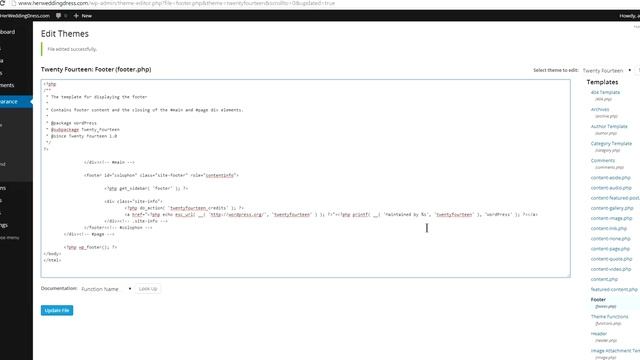This screenshot has height=360, width=640.
Task: Click the browser address bar URL
Action: click(x=176, y=3)
